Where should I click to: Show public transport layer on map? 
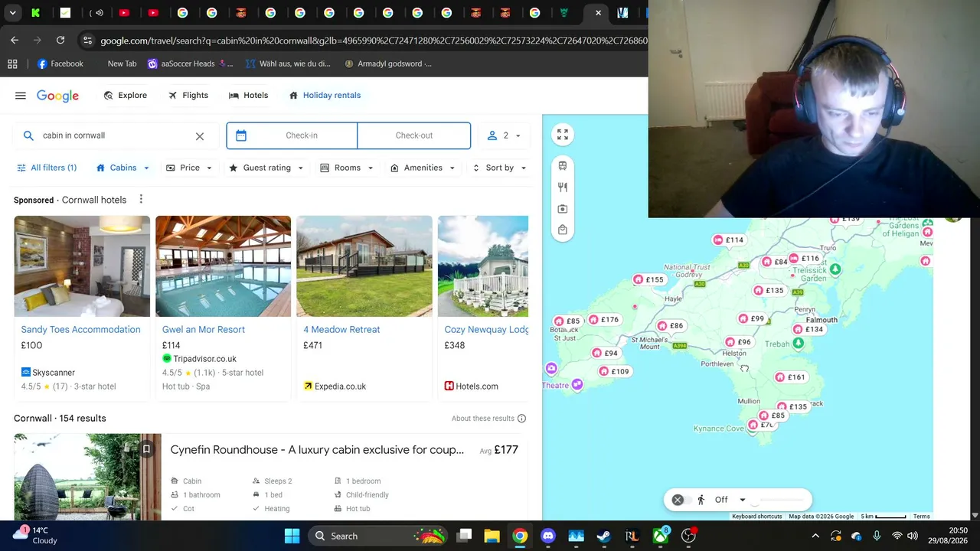click(x=563, y=165)
